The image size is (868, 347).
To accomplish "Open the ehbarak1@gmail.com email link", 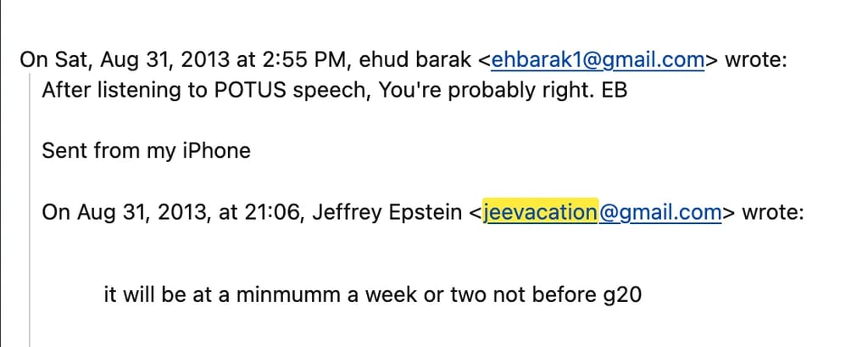I will tap(598, 59).
